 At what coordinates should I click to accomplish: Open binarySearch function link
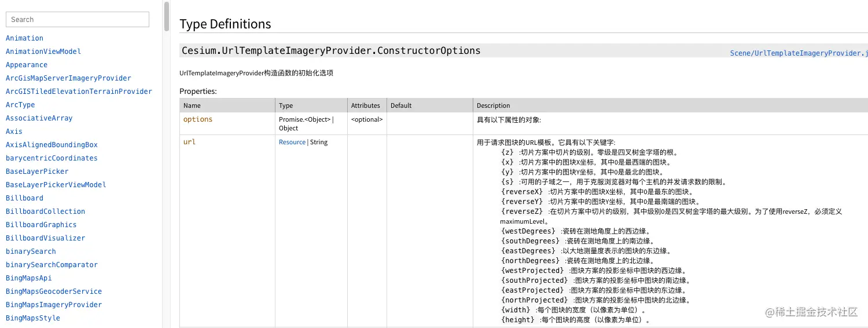coord(31,252)
